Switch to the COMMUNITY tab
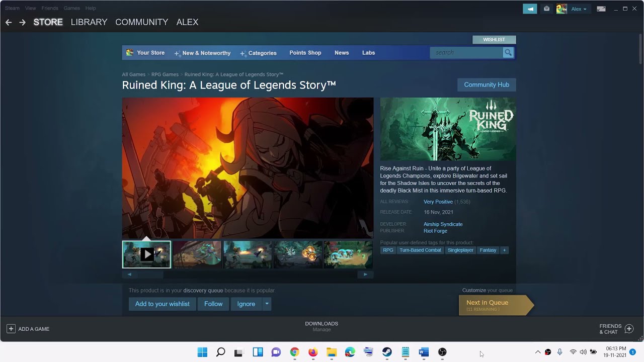 click(142, 22)
